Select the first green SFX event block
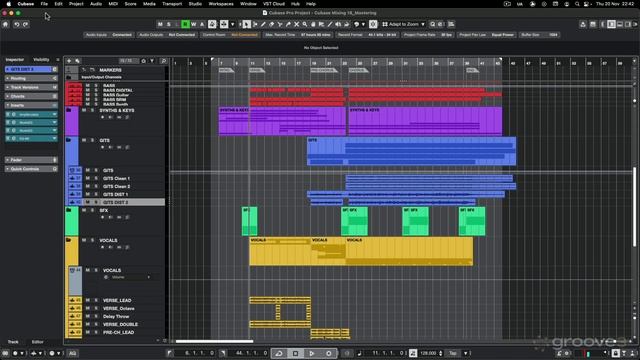The height and width of the screenshot is (360, 640). click(x=249, y=221)
